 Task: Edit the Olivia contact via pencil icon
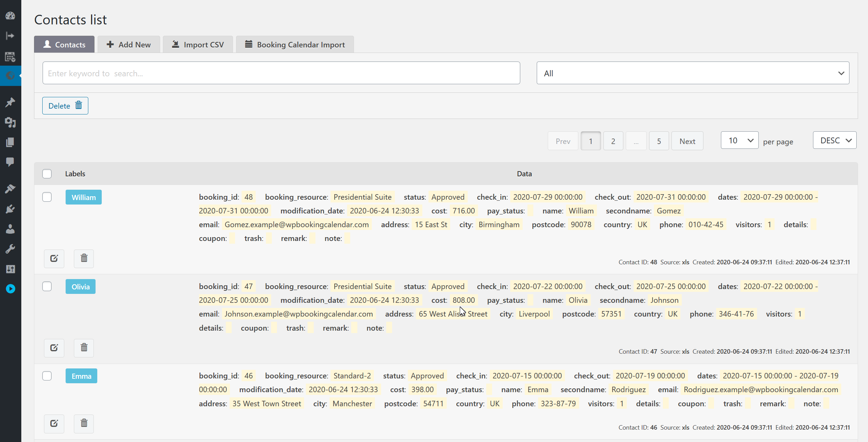click(x=54, y=348)
